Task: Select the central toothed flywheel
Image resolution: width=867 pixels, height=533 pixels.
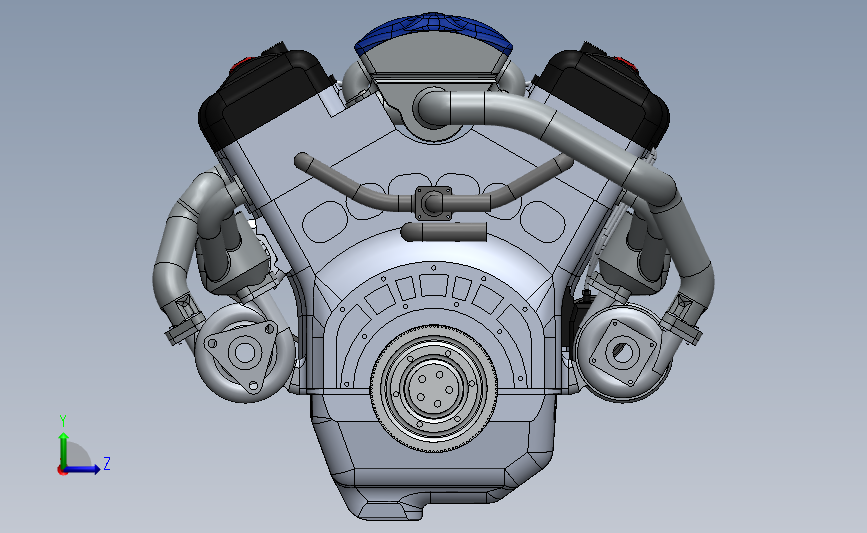Action: pyautogui.click(x=434, y=388)
